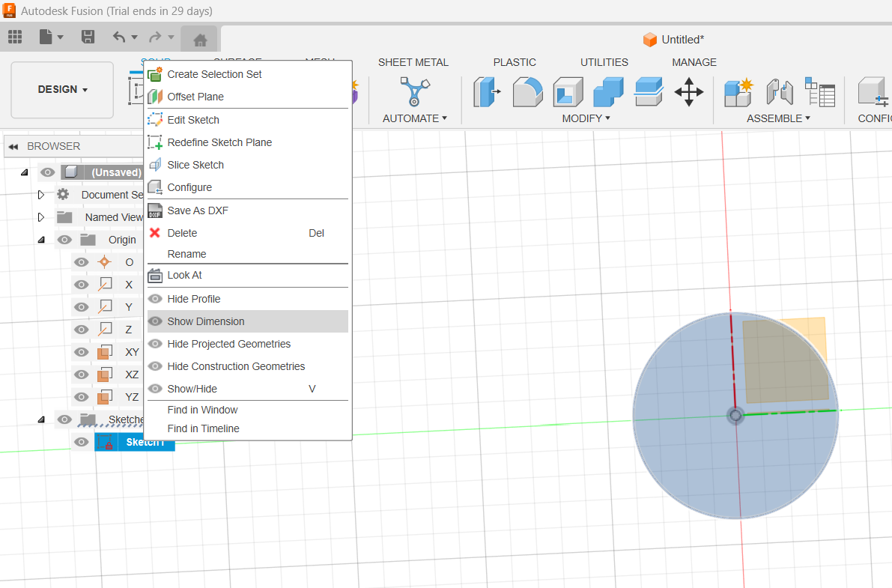Toggle visibility of the Y axis

82,307
